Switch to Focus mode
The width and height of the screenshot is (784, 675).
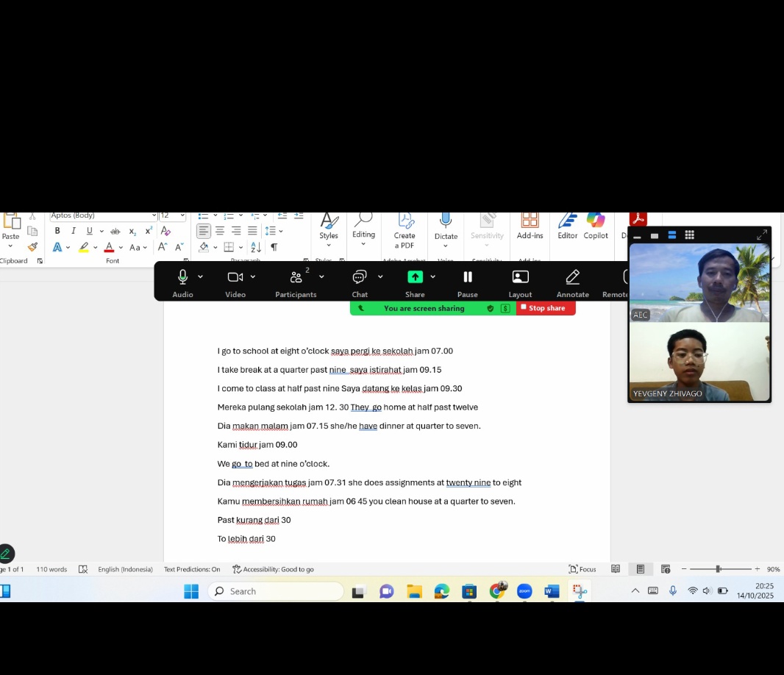(582, 569)
